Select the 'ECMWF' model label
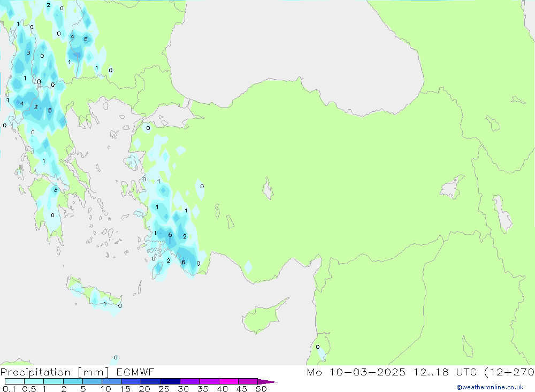Screen dimensions: 535x392 (135, 372)
